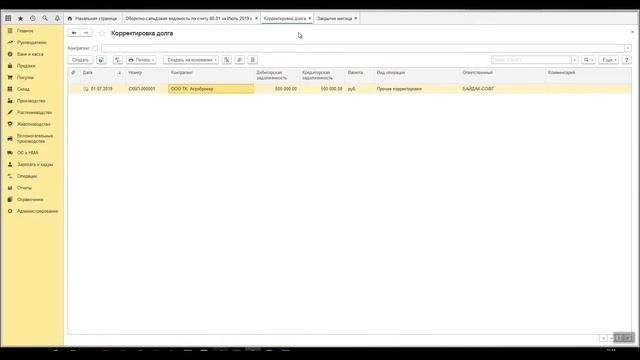Open Создать на основании dropdown
This screenshot has height=360, width=640.
pos(191,60)
